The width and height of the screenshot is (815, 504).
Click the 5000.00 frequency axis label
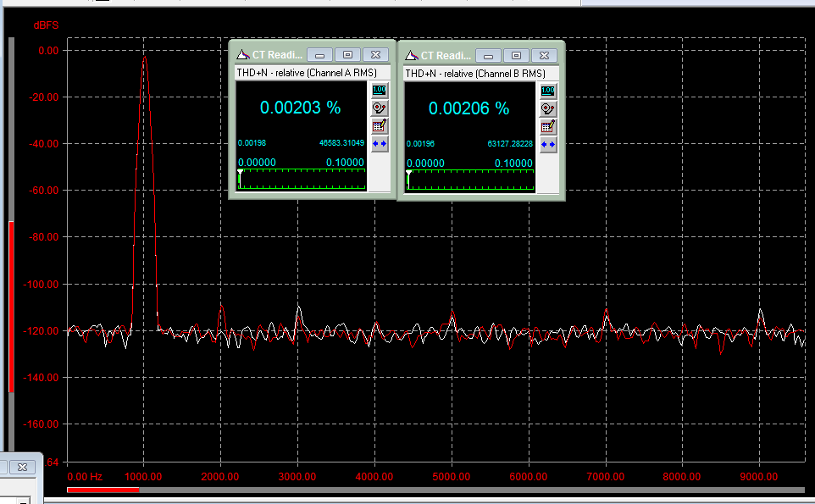tap(452, 477)
